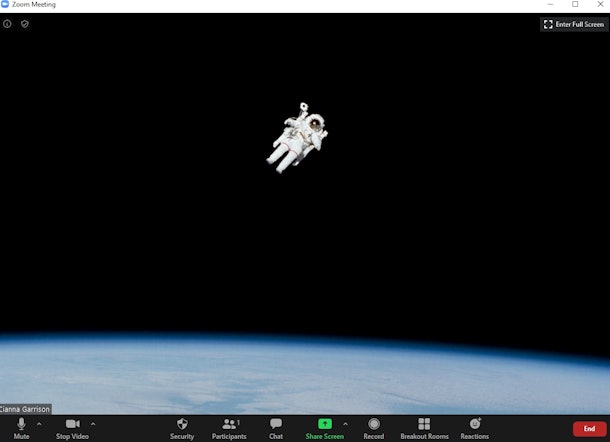The image size is (610, 442).
Task: Show the Participants panel
Action: [229, 427]
